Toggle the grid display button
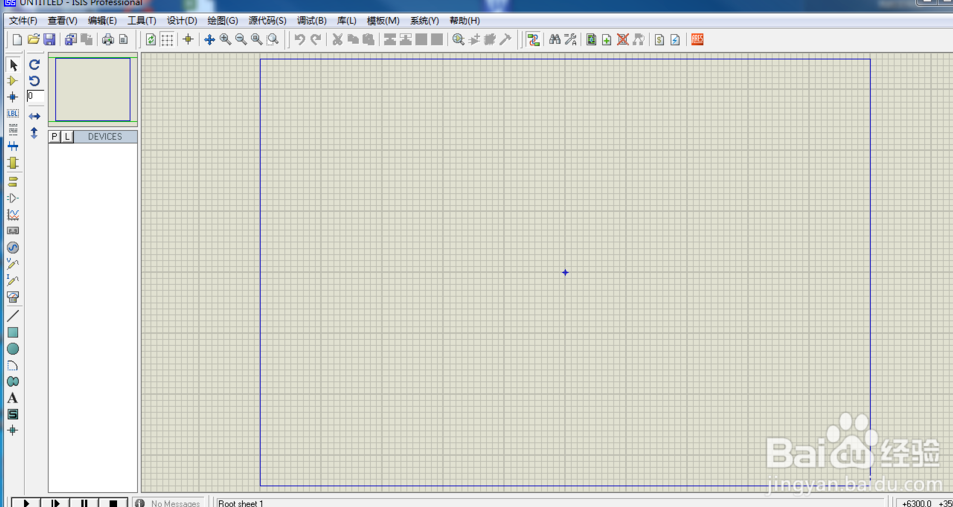The width and height of the screenshot is (953, 507). coord(167,40)
